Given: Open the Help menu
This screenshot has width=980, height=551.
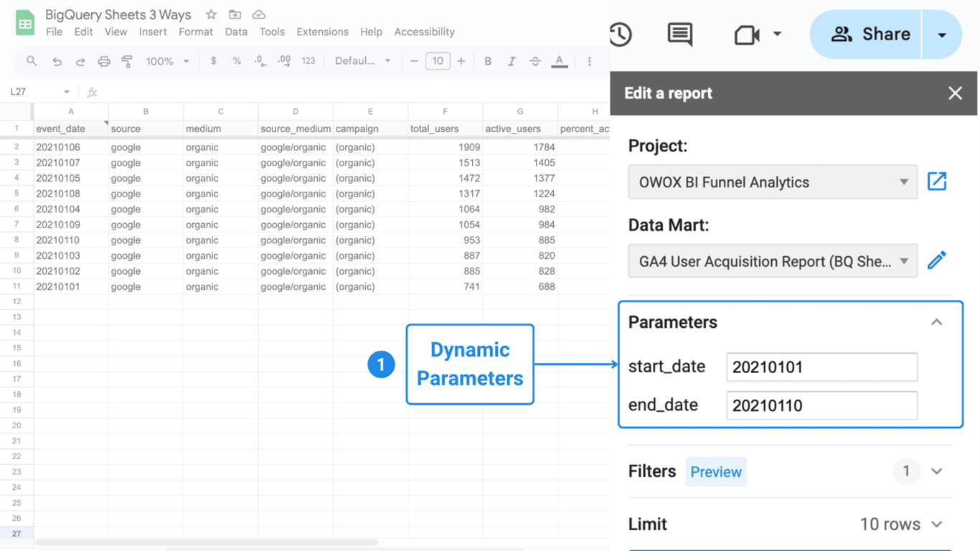Looking at the screenshot, I should point(371,32).
